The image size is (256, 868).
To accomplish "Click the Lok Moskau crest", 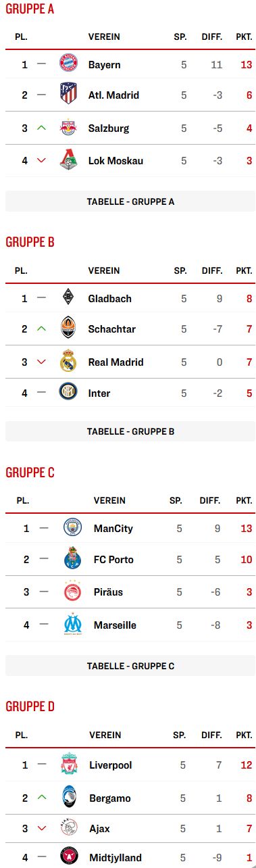I will coord(69,160).
